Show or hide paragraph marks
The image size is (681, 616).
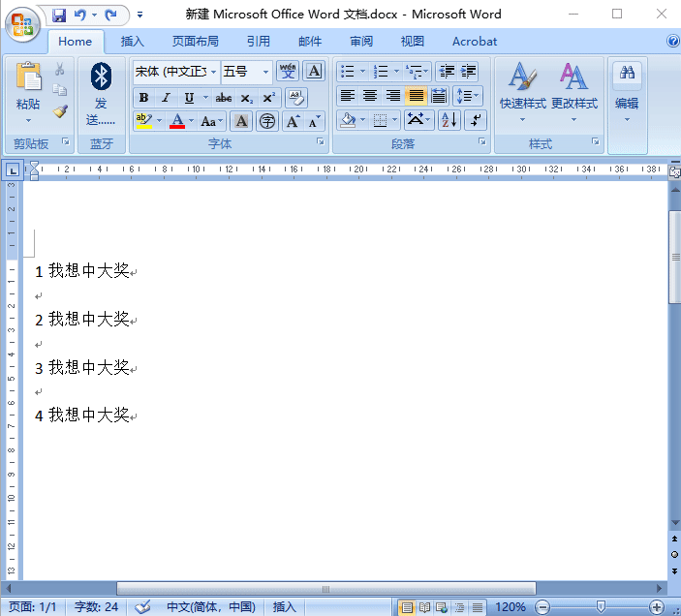[x=475, y=120]
